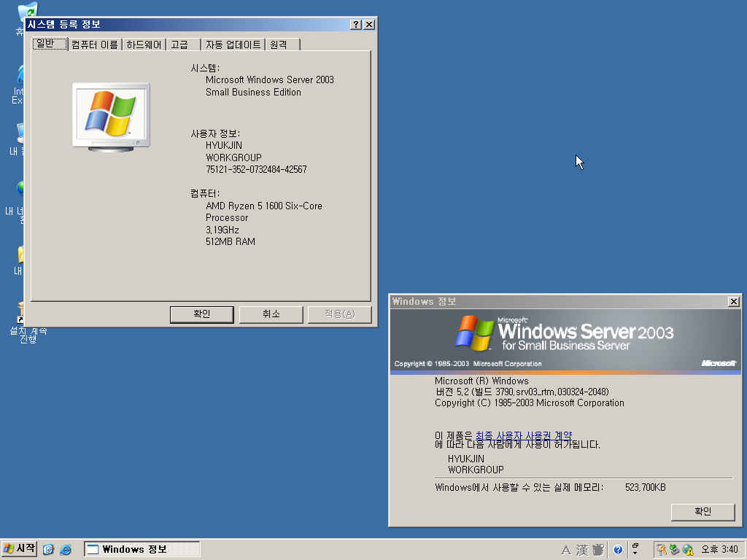Launch Internet Explorer from quick launch

point(65,550)
